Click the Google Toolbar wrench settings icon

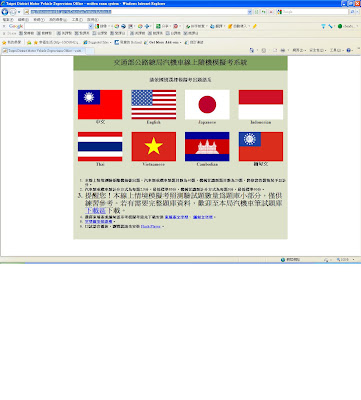[x=330, y=26]
